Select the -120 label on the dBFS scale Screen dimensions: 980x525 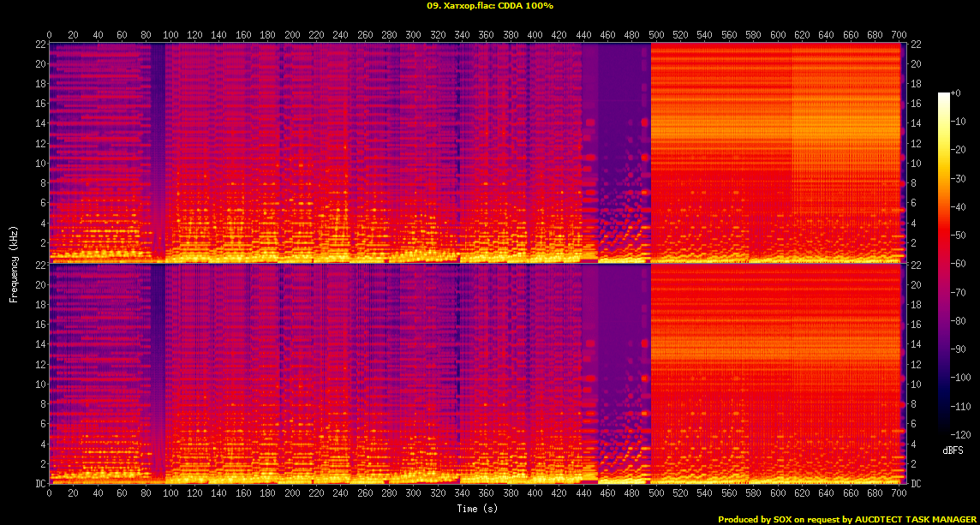click(x=960, y=436)
